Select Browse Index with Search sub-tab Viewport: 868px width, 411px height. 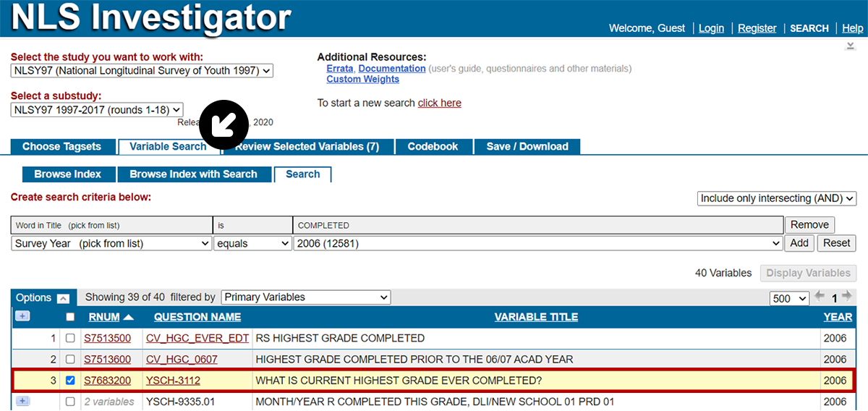click(x=193, y=174)
